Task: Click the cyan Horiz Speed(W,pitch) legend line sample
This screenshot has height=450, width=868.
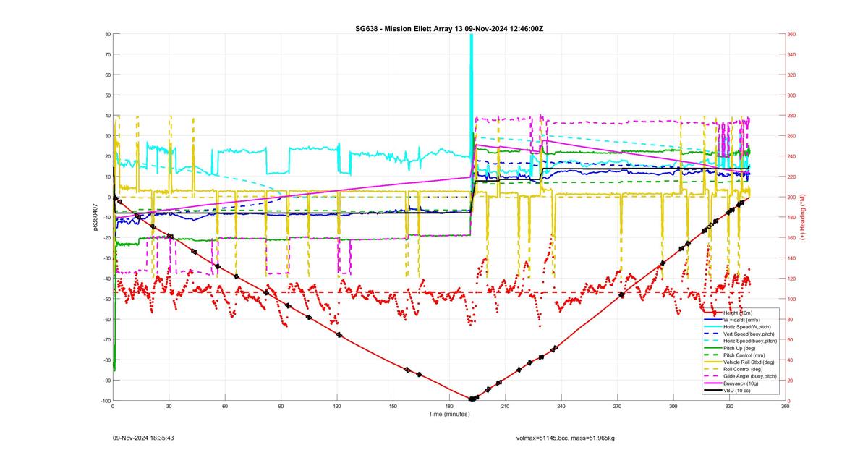Action: coord(712,327)
